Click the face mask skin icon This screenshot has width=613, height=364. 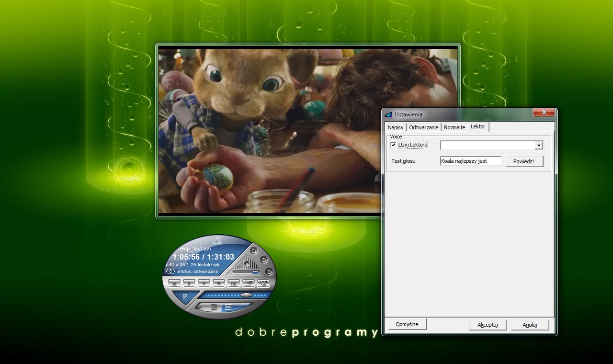pyautogui.click(x=263, y=284)
